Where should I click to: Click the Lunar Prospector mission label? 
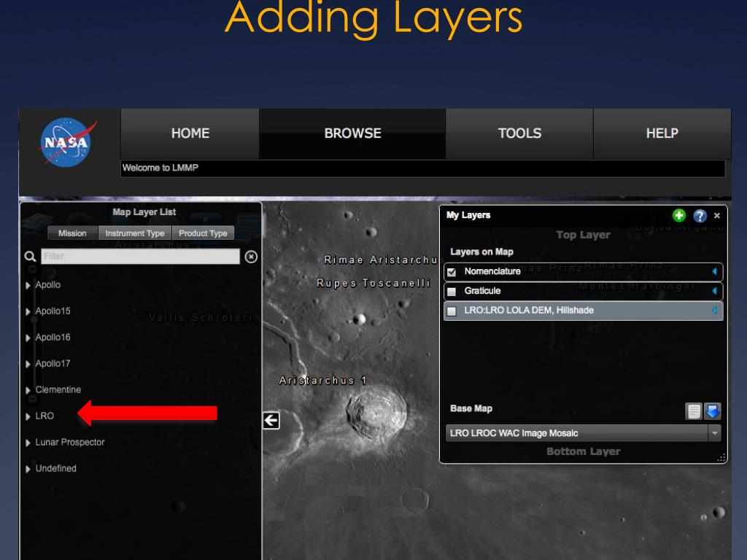tap(70, 442)
